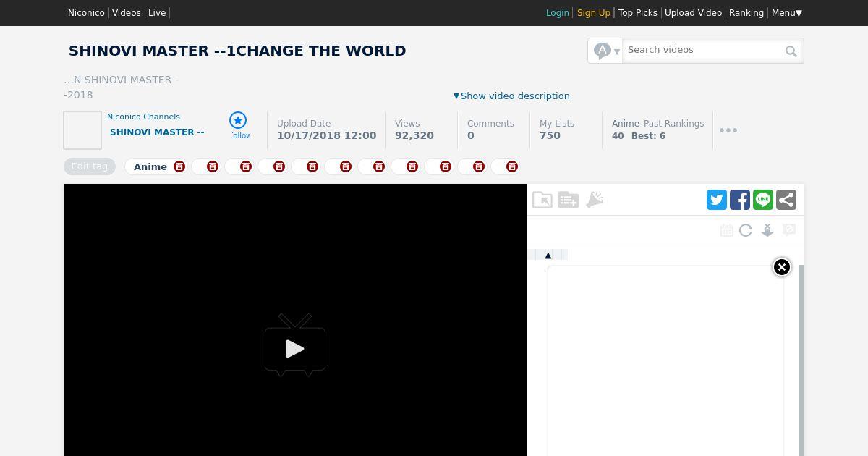Go to Niconico home
Viewport: 868px width, 456px height.
[86, 13]
